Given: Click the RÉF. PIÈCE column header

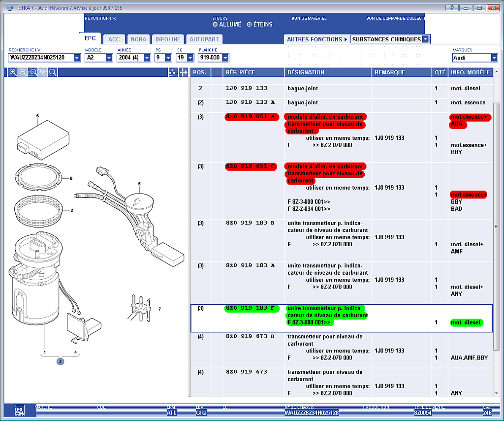Looking at the screenshot, I should [253, 72].
